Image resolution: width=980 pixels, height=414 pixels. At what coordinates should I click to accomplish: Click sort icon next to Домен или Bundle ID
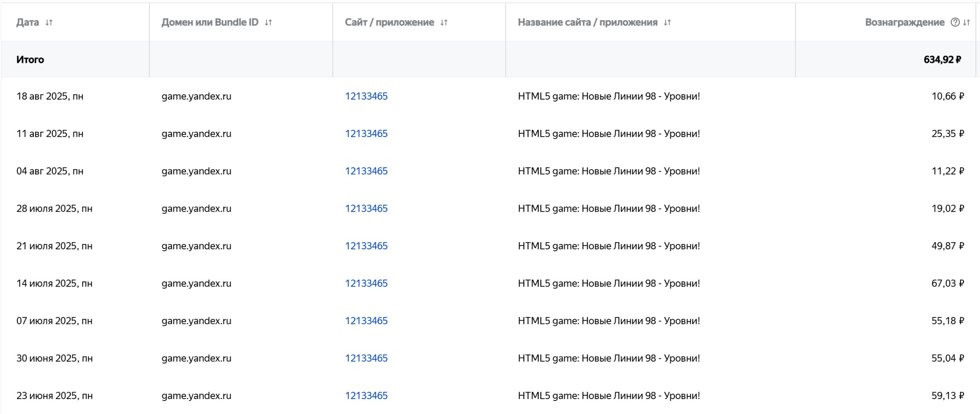pyautogui.click(x=268, y=23)
